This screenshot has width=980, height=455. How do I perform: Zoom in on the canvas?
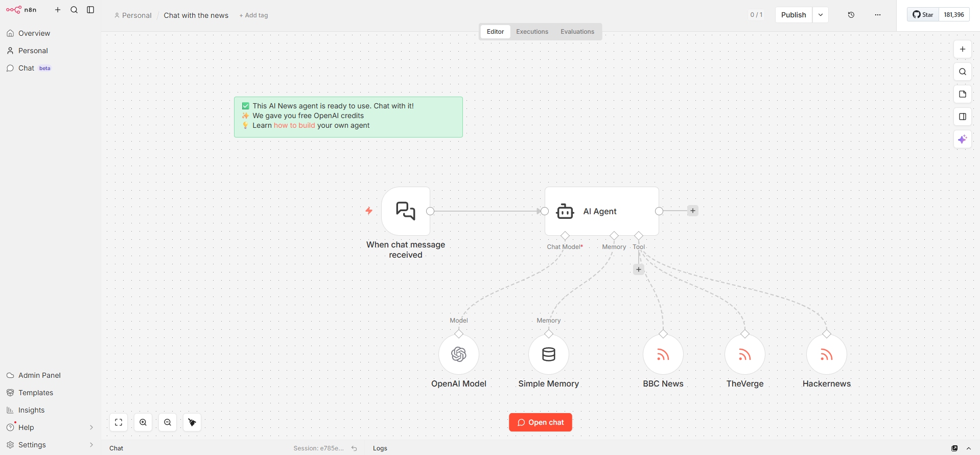(143, 422)
